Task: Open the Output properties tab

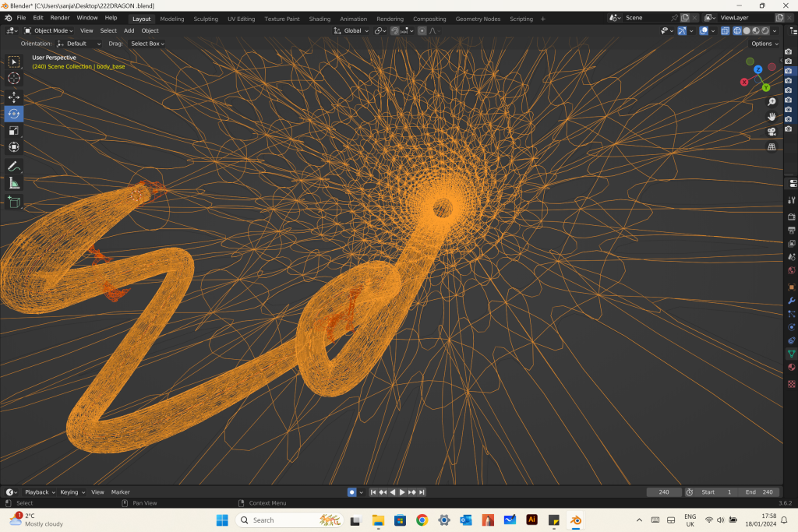Action: (792, 231)
